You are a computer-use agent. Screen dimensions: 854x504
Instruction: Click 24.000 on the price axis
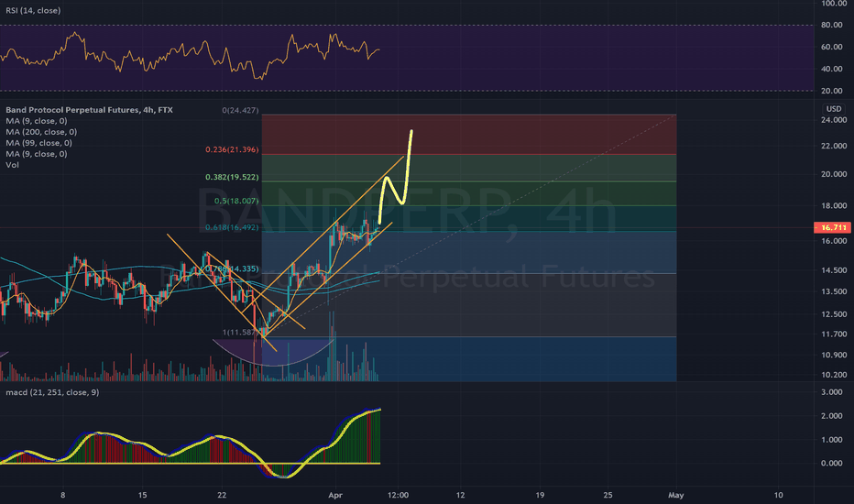pyautogui.click(x=834, y=120)
